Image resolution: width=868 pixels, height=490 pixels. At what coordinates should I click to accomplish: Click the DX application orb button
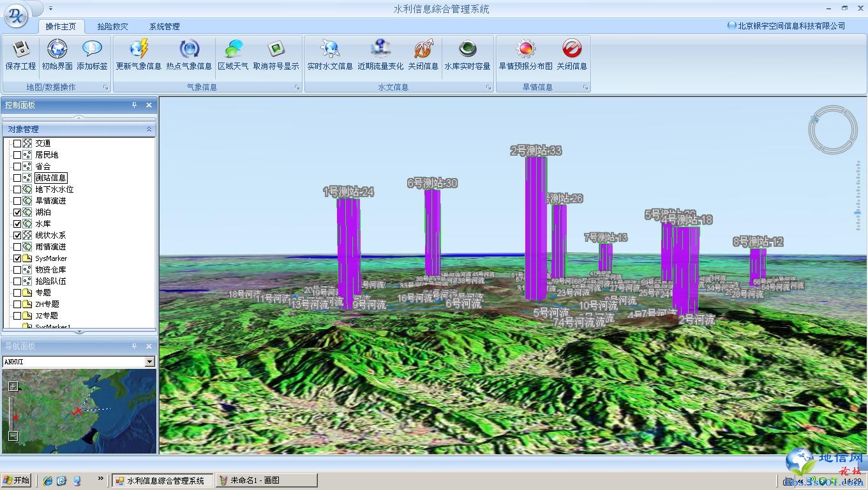point(16,16)
